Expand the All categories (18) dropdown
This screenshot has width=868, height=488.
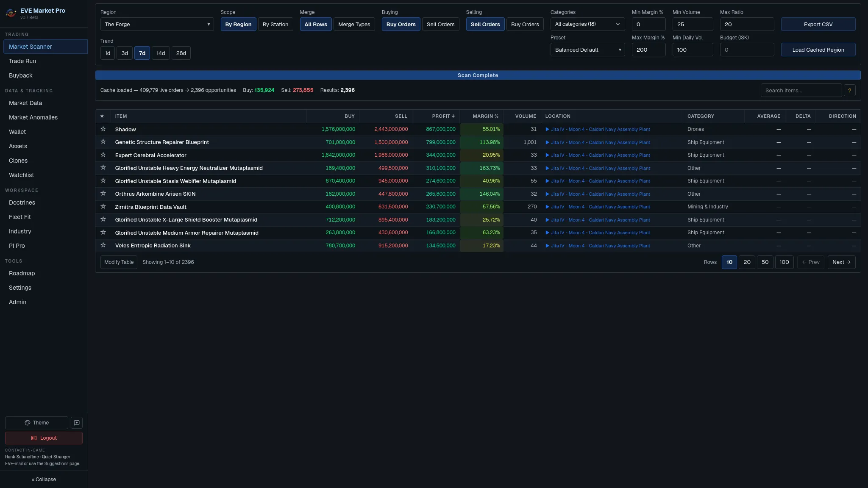(x=587, y=24)
